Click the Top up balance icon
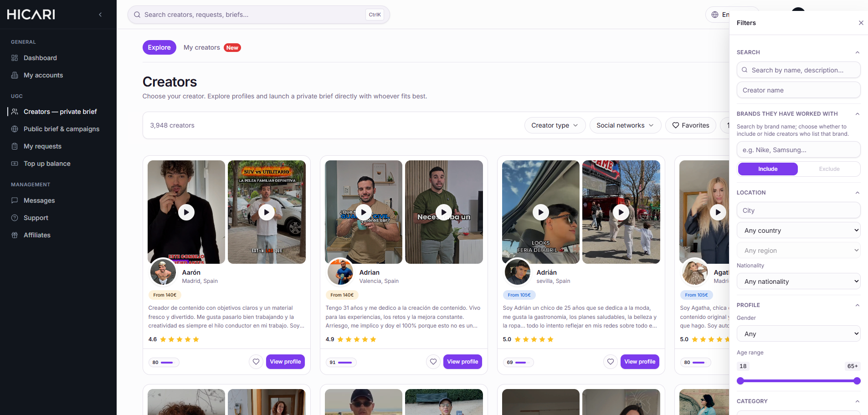 (x=15, y=164)
